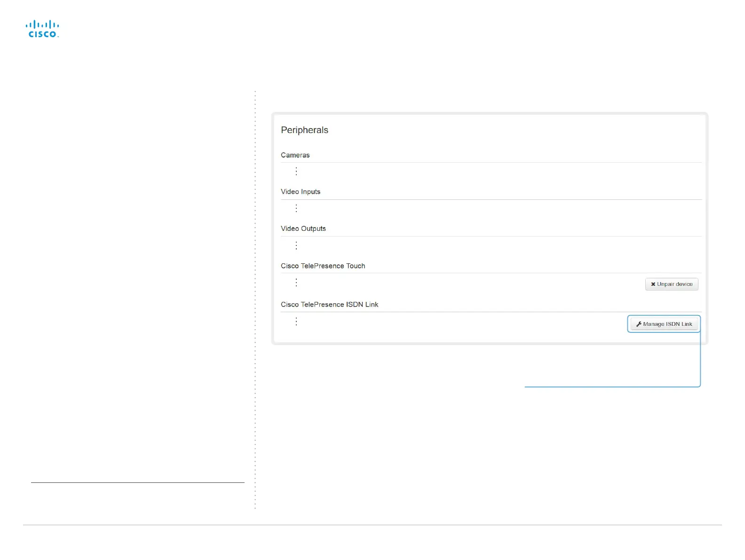Click the Cisco logo

tap(42, 29)
